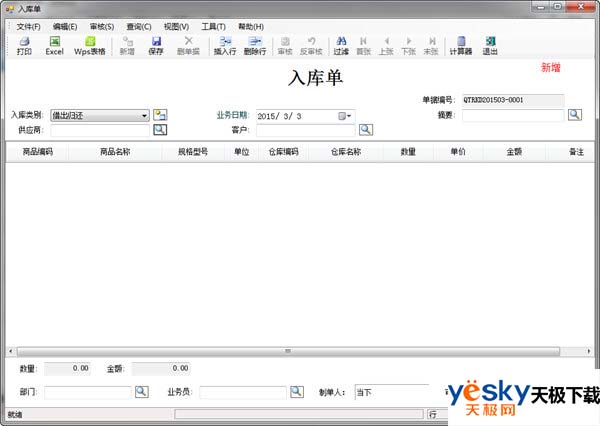Search suppliers with 供应商 magnifier icon
This screenshot has width=600, height=426.
coord(160,130)
